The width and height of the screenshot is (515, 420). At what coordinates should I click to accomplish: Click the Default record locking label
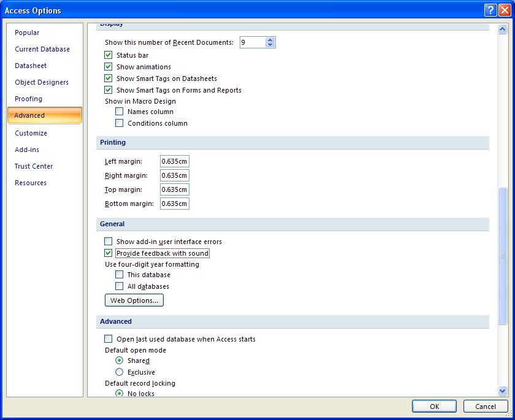[x=140, y=383]
